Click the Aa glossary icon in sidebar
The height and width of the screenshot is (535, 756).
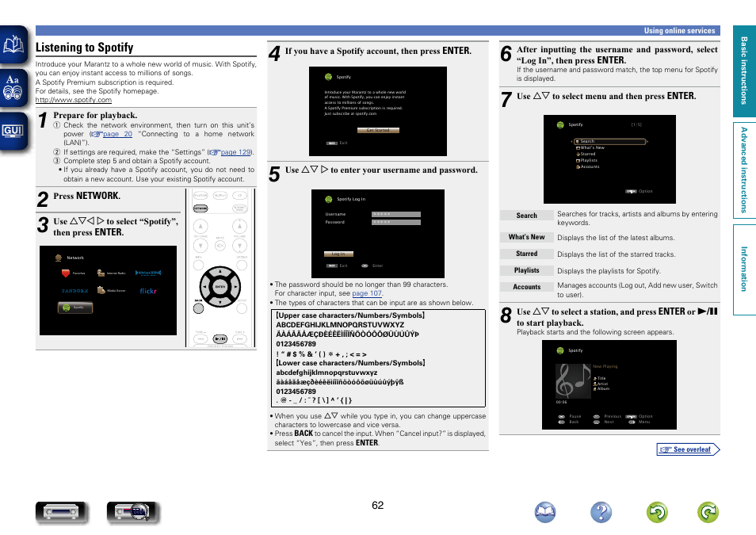13,88
